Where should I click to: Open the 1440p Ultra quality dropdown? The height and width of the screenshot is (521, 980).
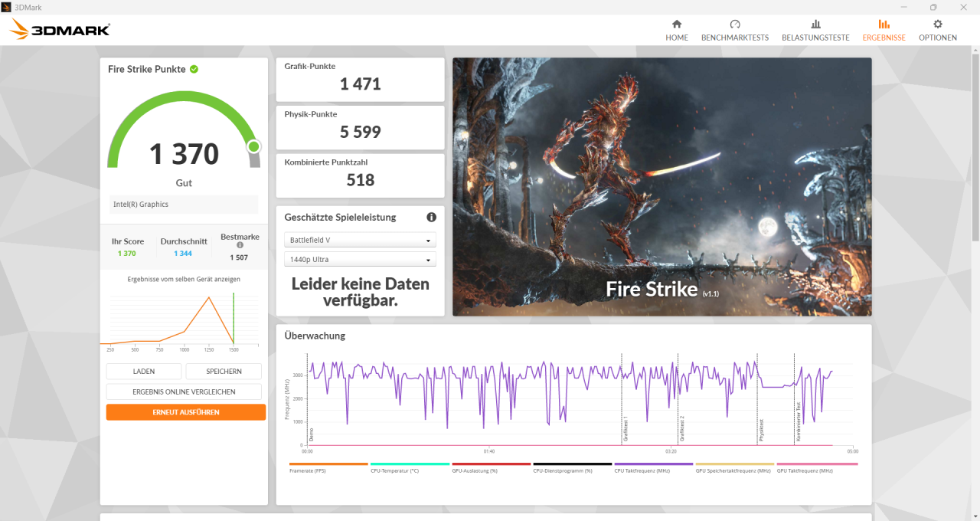(360, 259)
